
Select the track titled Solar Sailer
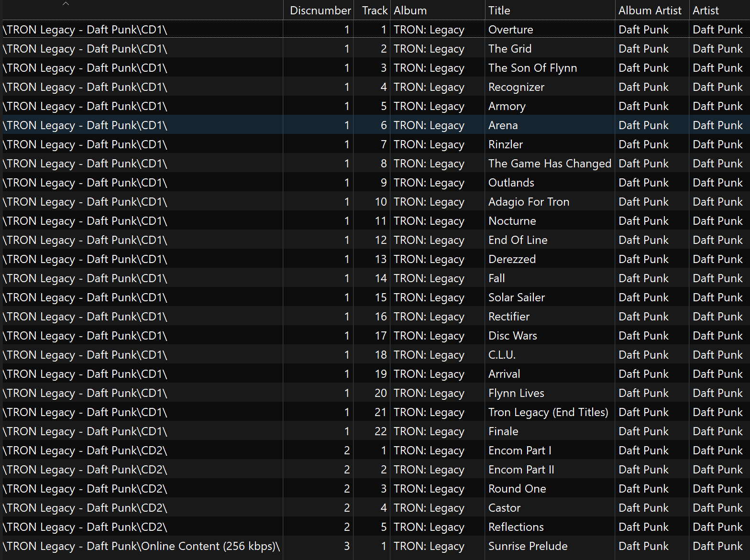coord(516,297)
